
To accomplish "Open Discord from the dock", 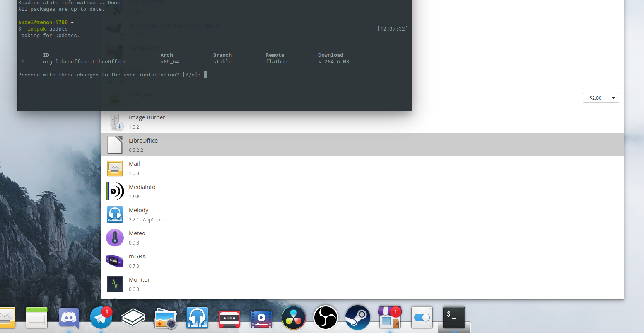I will (69, 318).
